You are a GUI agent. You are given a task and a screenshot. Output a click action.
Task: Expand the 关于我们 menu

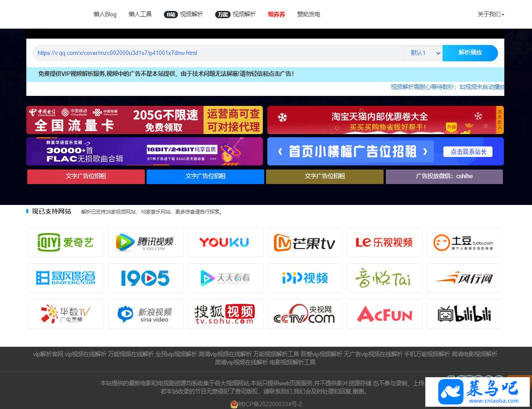click(x=491, y=14)
